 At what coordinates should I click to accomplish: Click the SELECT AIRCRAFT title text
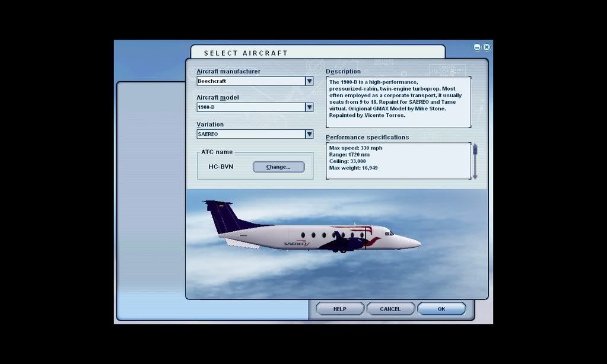click(246, 53)
